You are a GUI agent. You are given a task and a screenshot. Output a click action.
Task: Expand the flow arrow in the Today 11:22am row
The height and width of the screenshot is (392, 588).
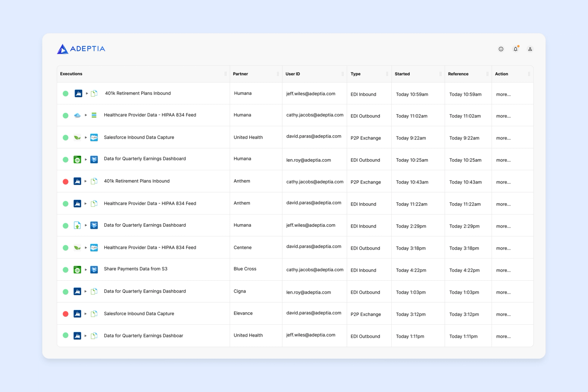[86, 204]
